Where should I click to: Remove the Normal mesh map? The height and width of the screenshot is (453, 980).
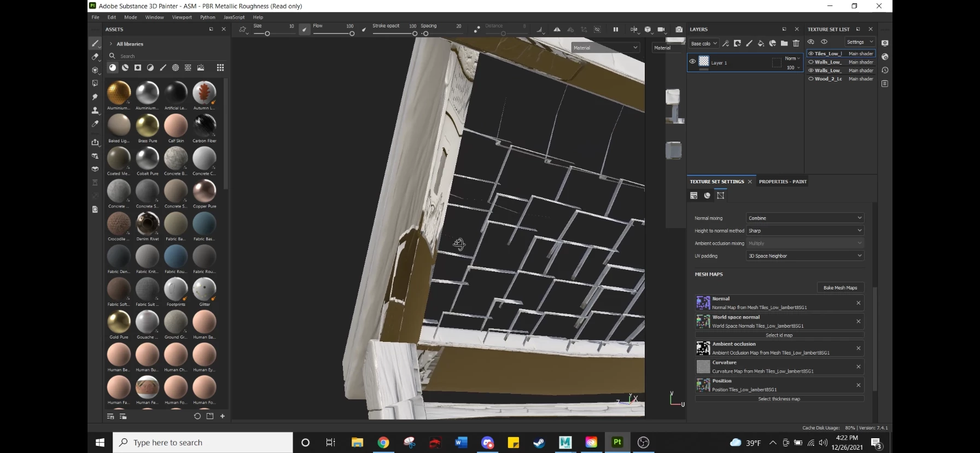[858, 303]
